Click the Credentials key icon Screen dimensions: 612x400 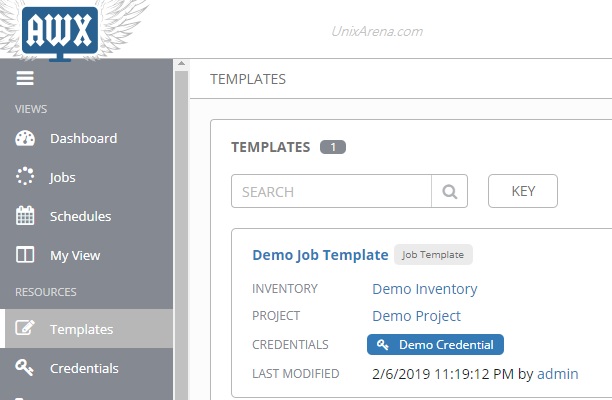coord(26,368)
